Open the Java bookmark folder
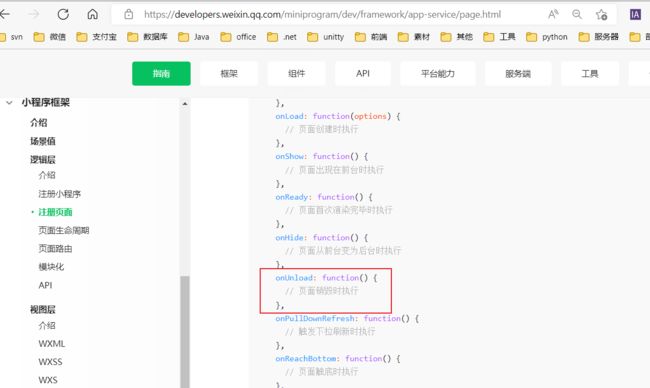 pyautogui.click(x=194, y=37)
